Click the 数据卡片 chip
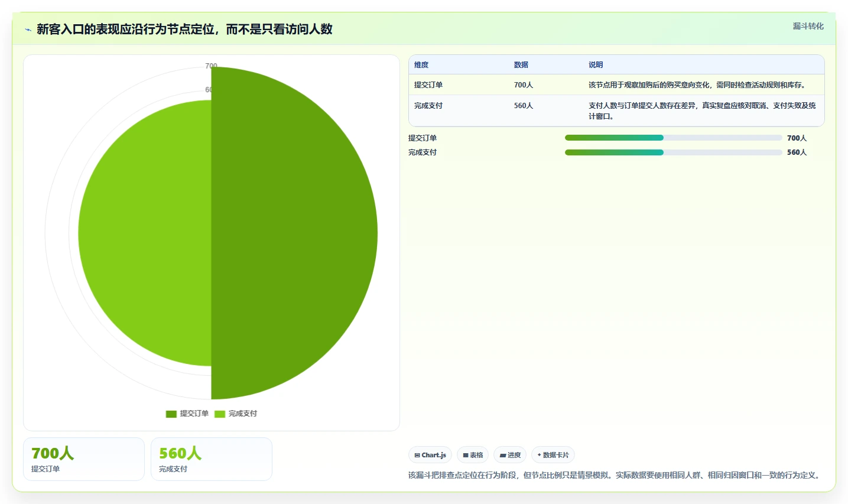The height and width of the screenshot is (504, 848). pyautogui.click(x=553, y=455)
